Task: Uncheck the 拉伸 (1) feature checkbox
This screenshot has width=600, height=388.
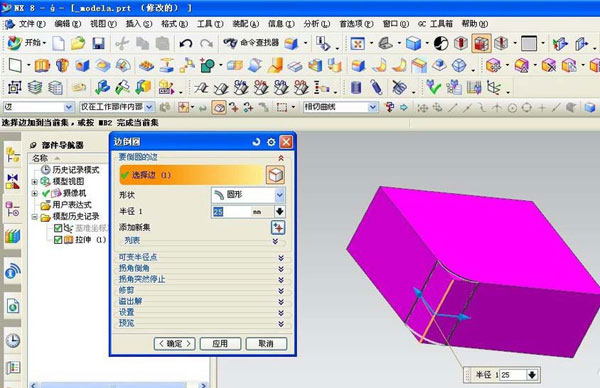Action: tap(58, 240)
